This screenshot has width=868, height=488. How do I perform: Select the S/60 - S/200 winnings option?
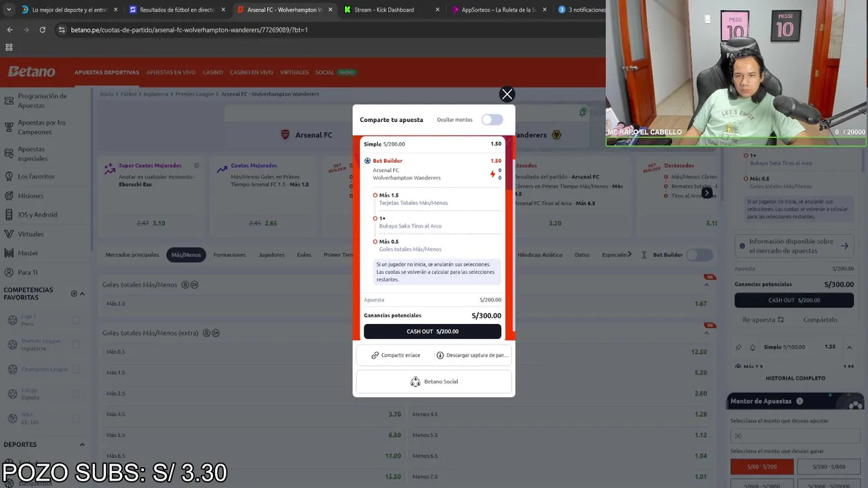point(762,467)
